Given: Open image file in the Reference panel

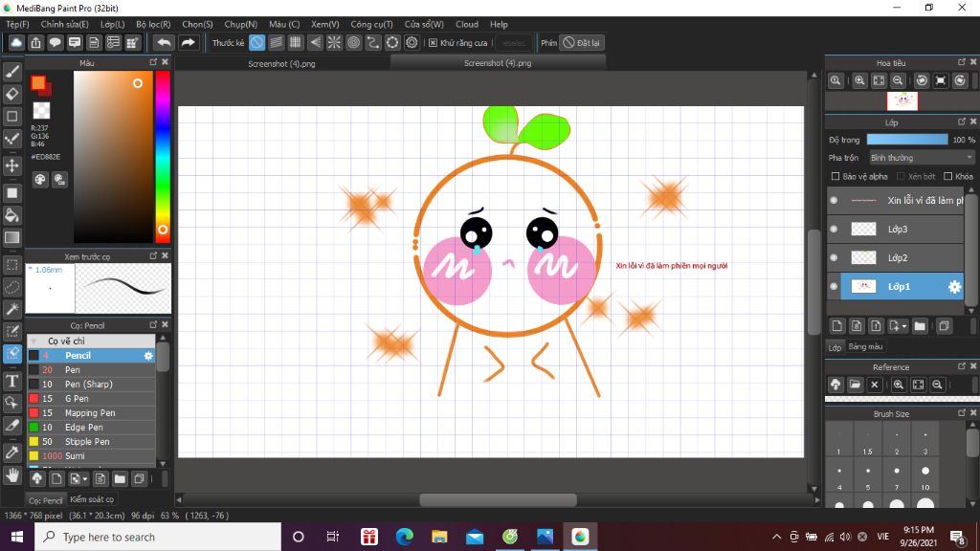Looking at the screenshot, I should 855,385.
